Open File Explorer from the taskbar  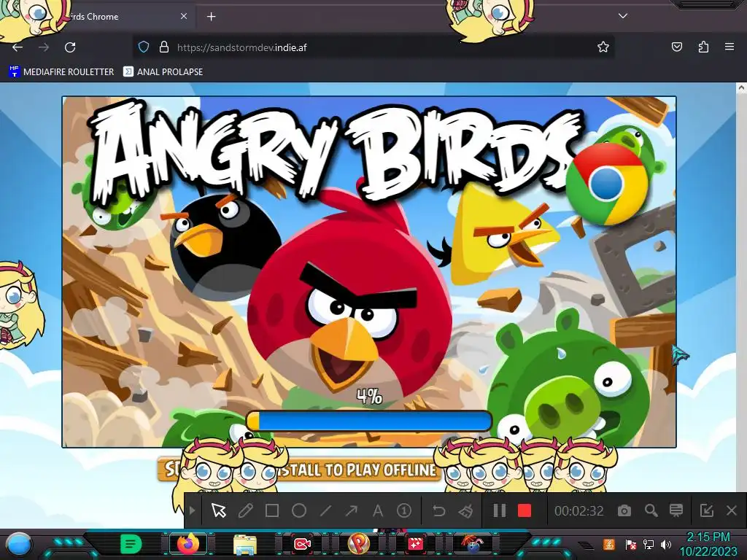click(x=245, y=544)
